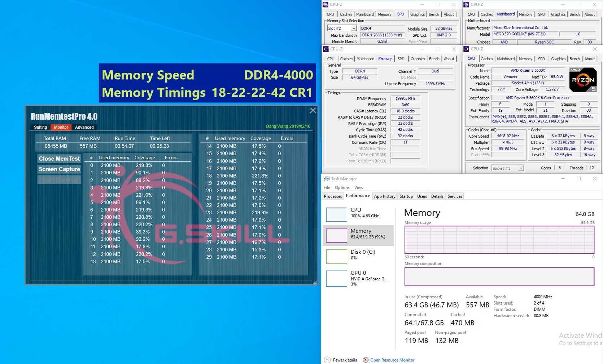The height and width of the screenshot is (364, 603).
Task: Click CPU-Z app icon in CPU window title
Action: tap(466, 49)
